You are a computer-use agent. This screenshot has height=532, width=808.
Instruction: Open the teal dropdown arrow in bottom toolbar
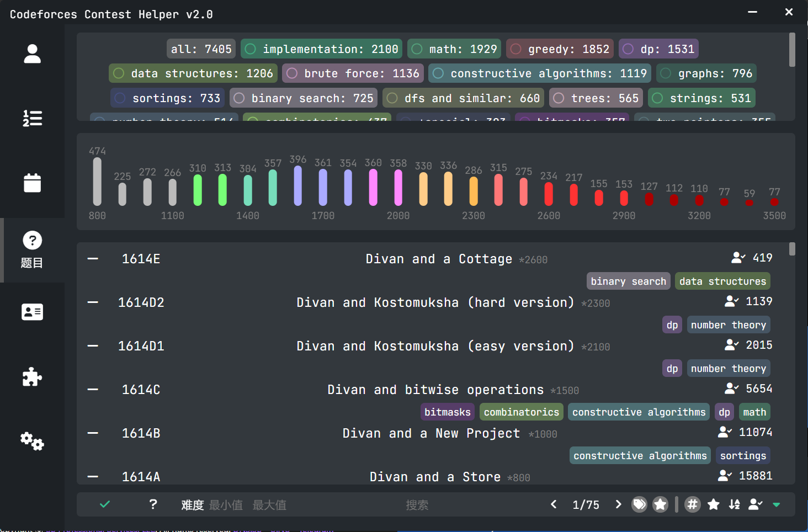pos(777,504)
